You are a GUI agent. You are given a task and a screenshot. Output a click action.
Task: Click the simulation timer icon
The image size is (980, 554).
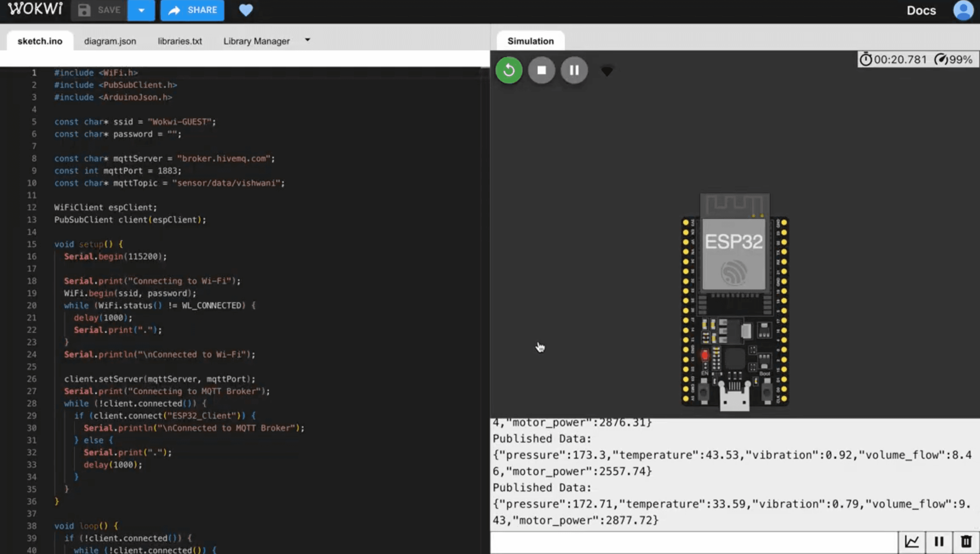(866, 60)
